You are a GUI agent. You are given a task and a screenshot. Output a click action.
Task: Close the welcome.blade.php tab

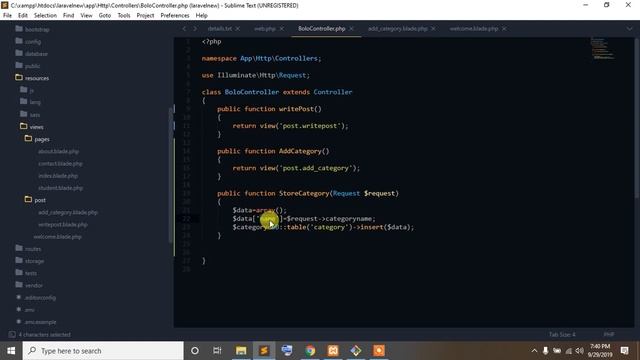pos(504,29)
